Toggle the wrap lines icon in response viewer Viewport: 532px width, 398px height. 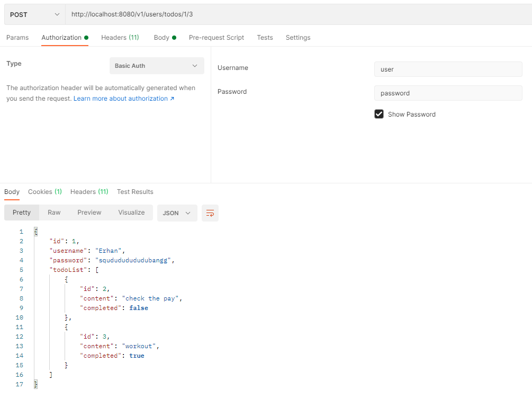coord(210,212)
